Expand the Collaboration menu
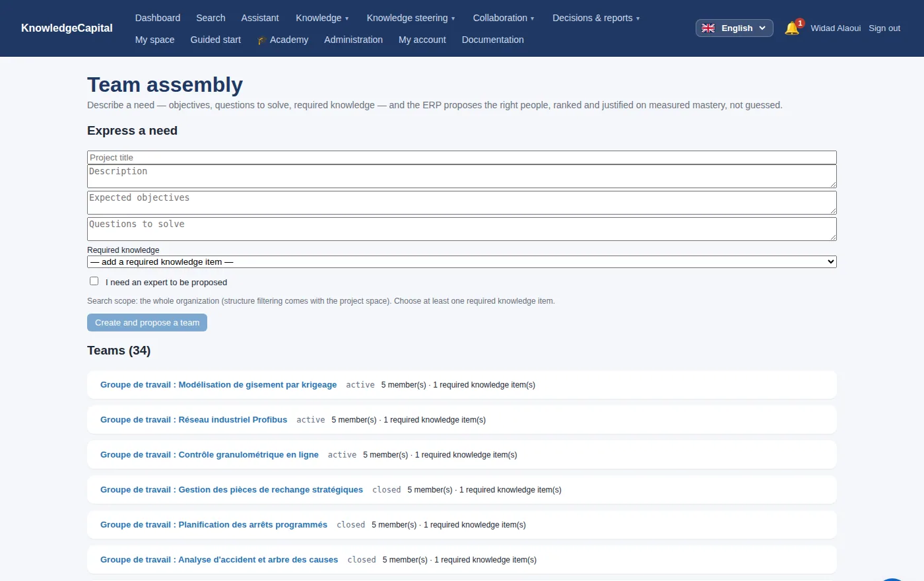The image size is (924, 581). [x=504, y=18]
